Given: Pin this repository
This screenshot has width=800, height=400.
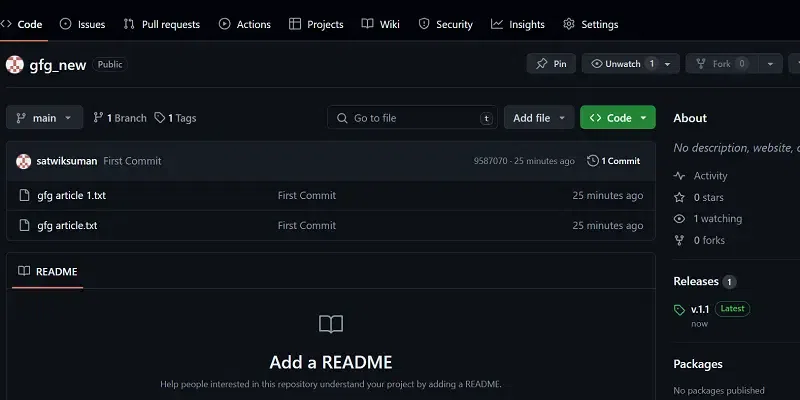Looking at the screenshot, I should (551, 64).
